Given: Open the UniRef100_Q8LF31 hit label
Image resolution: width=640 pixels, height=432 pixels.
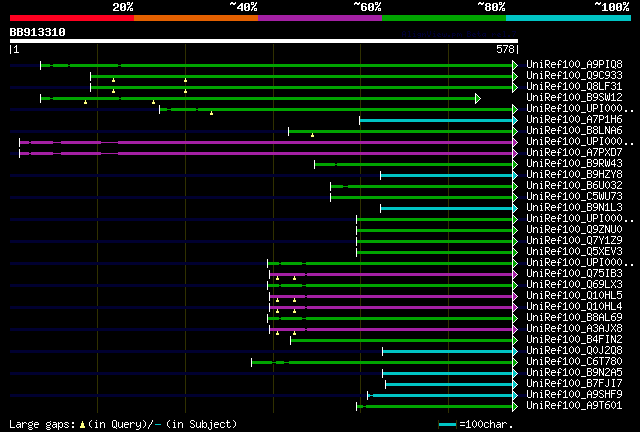Looking at the screenshot, I should click(574, 87).
